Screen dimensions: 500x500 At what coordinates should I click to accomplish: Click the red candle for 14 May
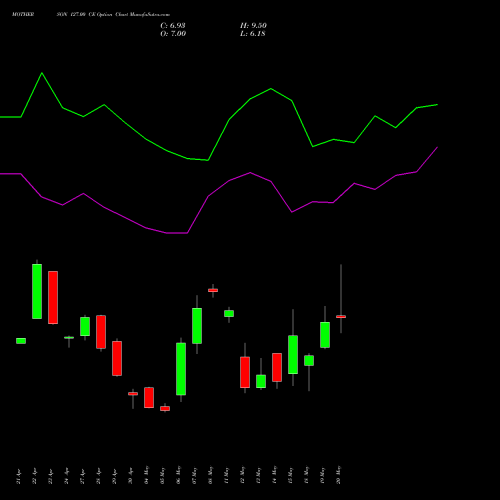[x=277, y=367]
